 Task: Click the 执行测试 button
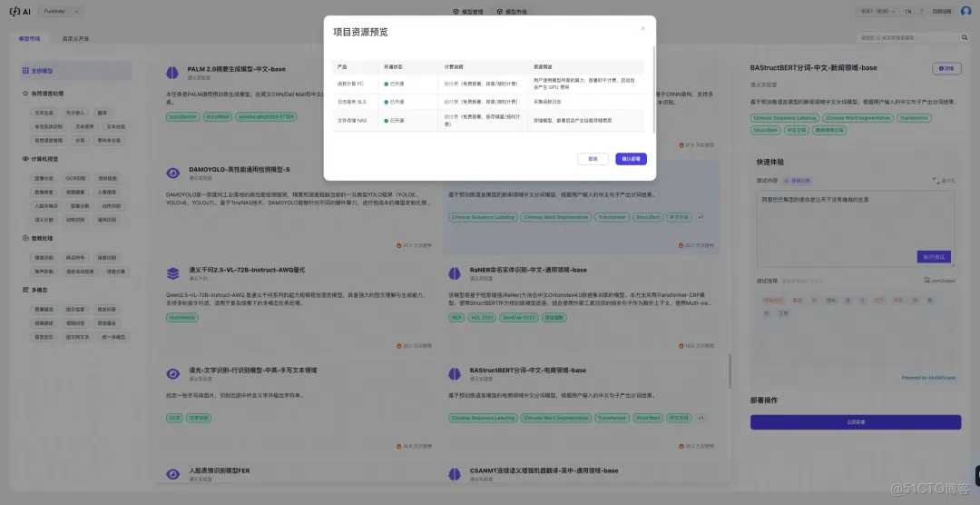tap(934, 256)
